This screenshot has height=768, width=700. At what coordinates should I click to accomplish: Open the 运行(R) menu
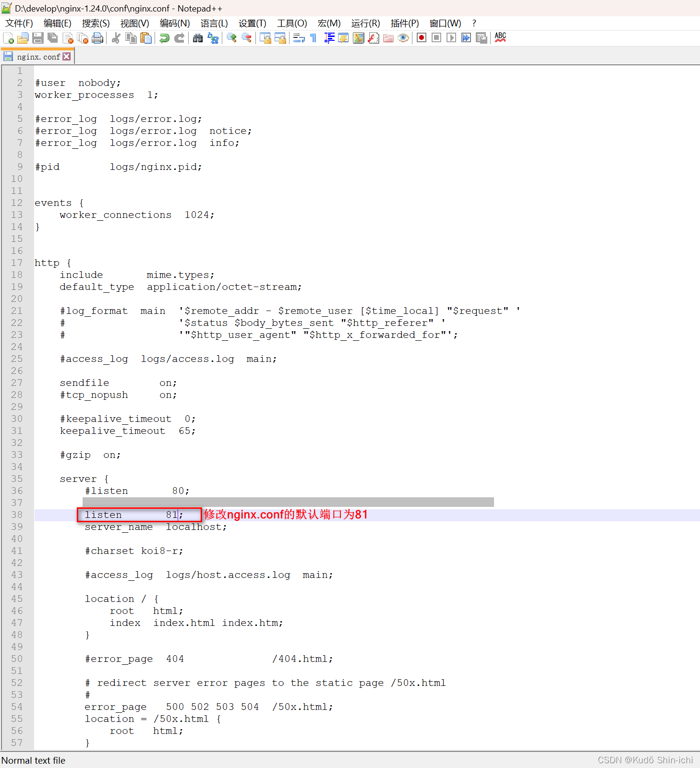click(x=366, y=24)
